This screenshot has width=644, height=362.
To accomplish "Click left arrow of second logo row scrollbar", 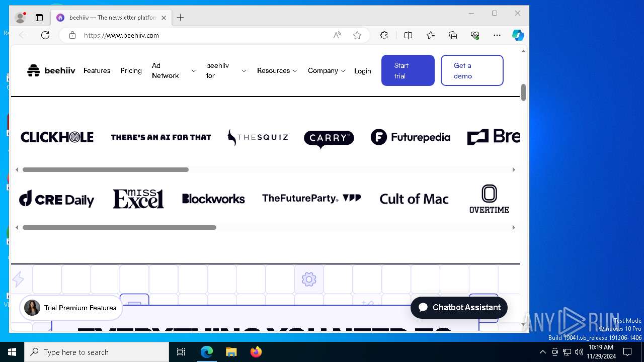I will [x=17, y=228].
